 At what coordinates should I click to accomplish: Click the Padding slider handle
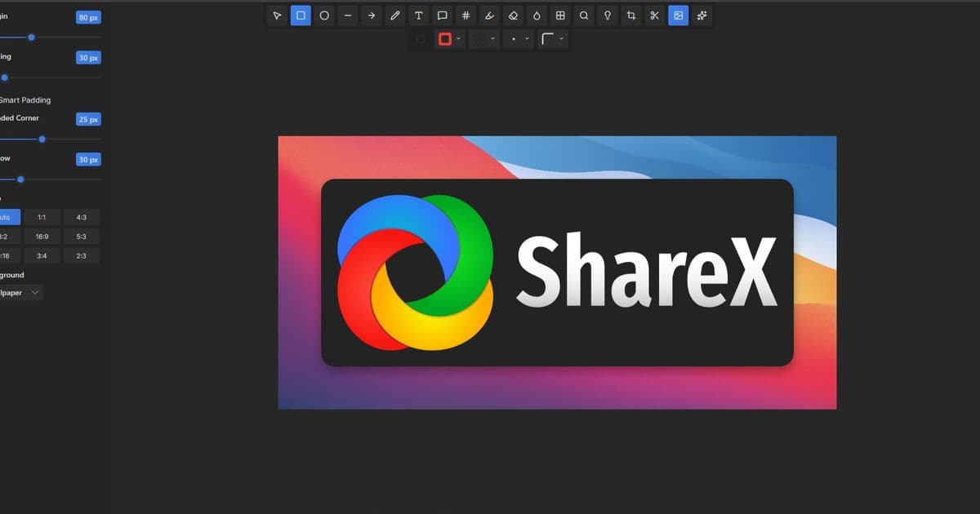[x=4, y=78]
